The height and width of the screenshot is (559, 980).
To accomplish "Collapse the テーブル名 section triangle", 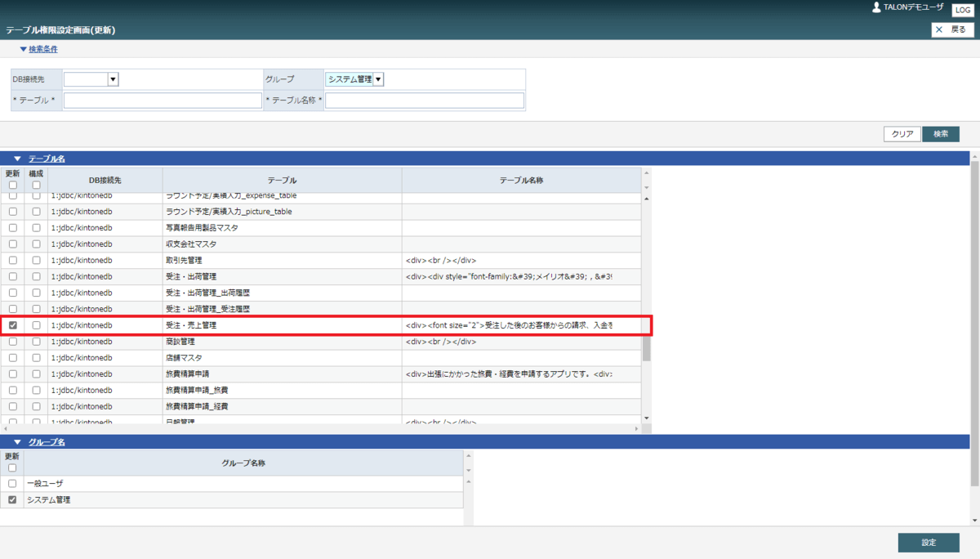I will tap(17, 158).
